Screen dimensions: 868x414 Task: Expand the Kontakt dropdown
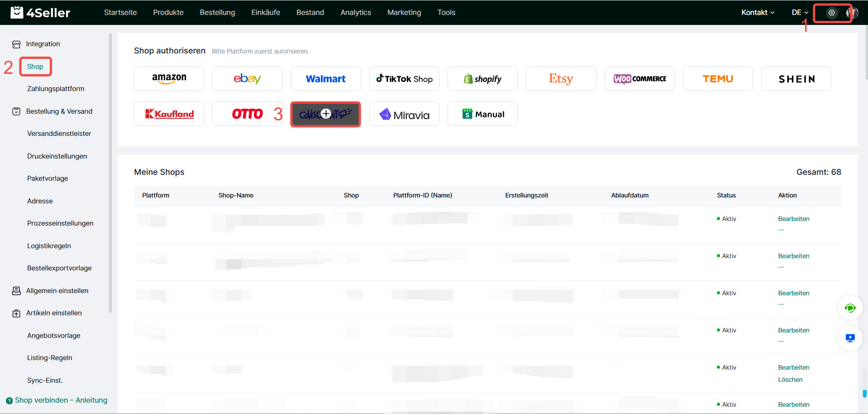pyautogui.click(x=758, y=13)
